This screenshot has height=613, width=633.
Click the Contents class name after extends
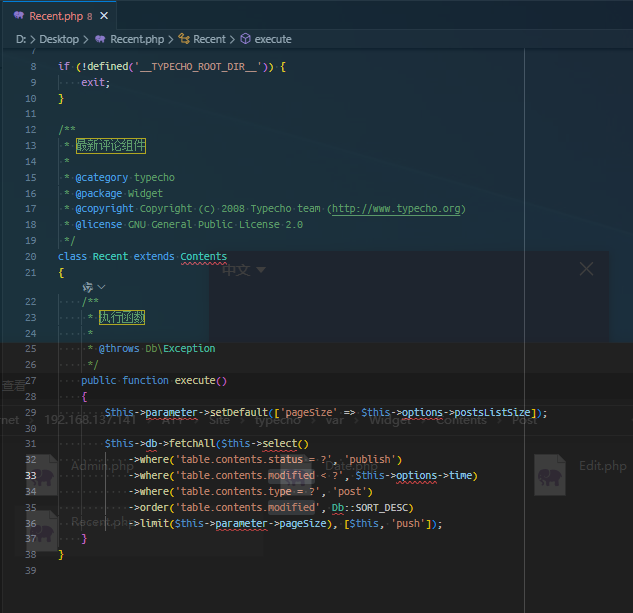tap(203, 256)
